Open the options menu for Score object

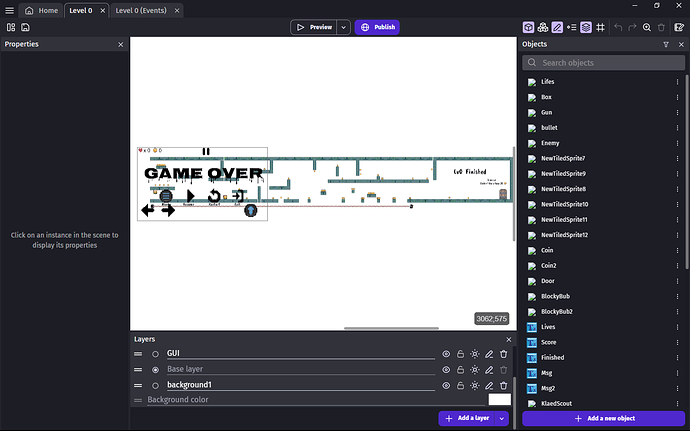677,343
